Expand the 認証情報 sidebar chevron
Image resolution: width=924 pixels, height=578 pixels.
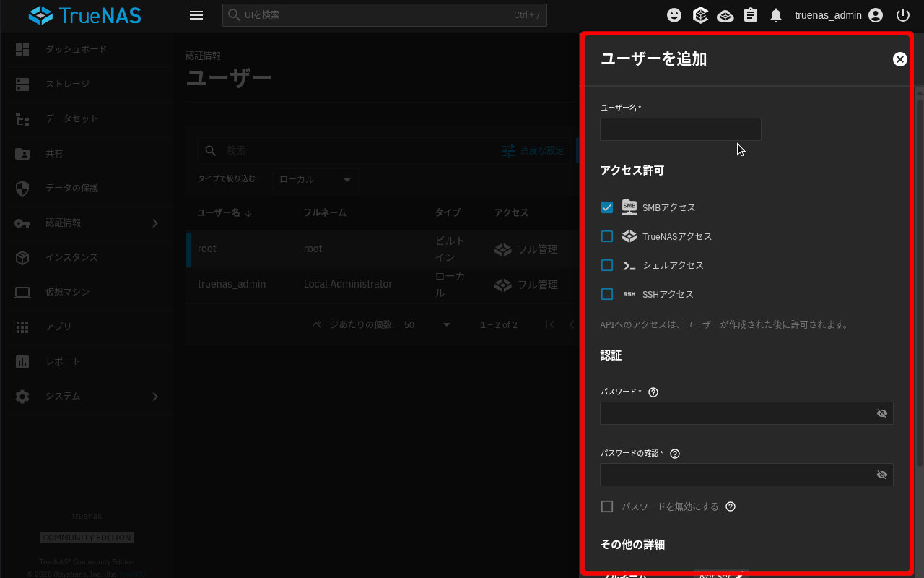pyautogui.click(x=154, y=223)
